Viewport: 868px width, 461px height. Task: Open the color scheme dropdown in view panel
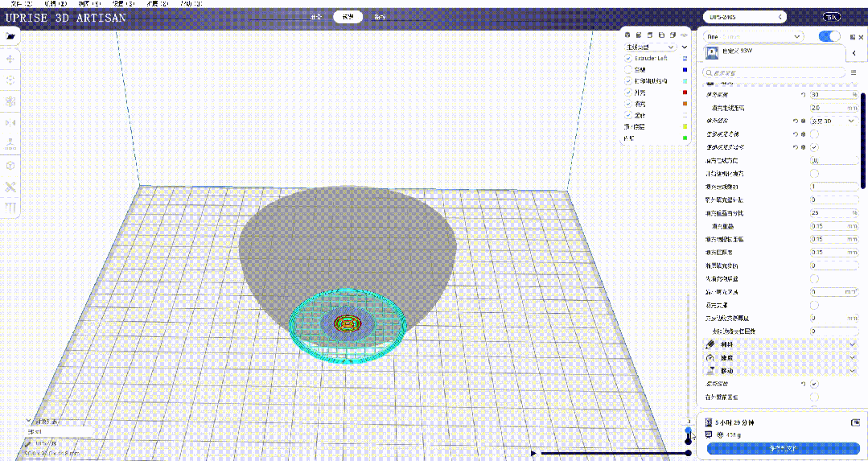point(656,47)
